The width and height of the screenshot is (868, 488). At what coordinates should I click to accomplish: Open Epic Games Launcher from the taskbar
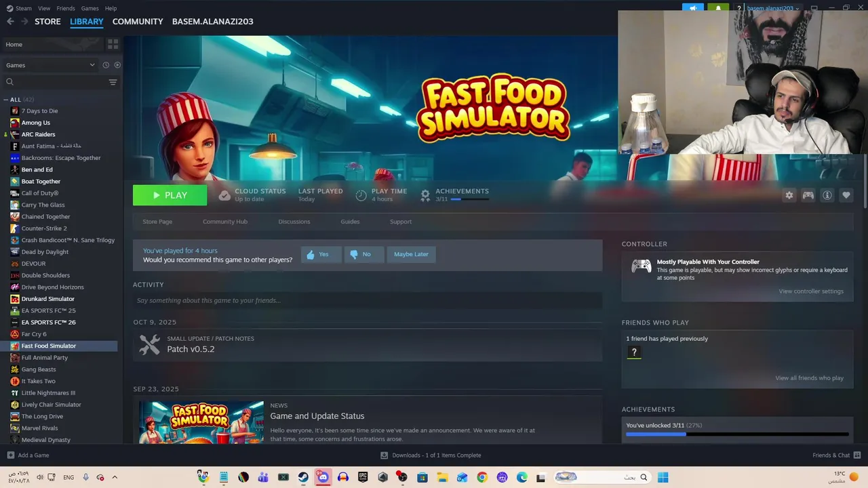point(363,477)
